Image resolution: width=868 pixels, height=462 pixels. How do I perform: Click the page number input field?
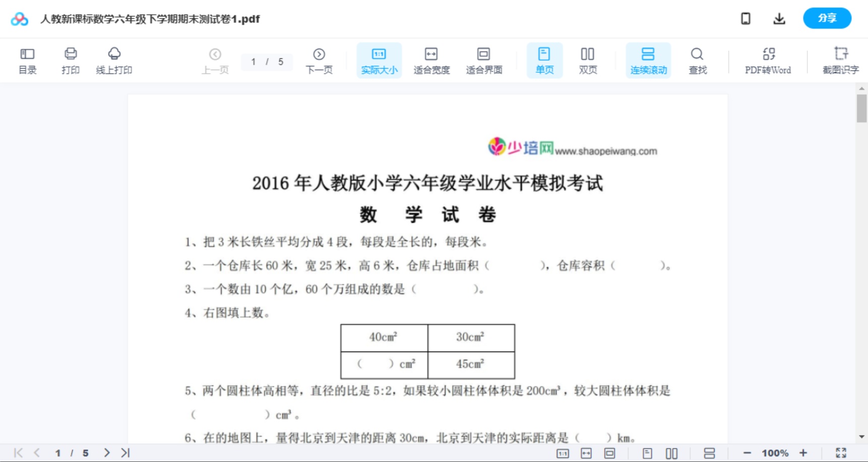click(x=253, y=62)
